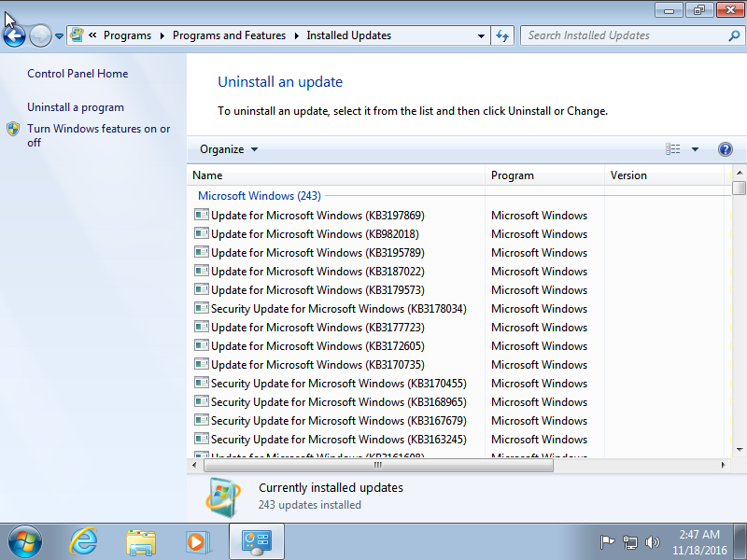
Task: Click the Control Panel taskbar button
Action: pos(257,542)
